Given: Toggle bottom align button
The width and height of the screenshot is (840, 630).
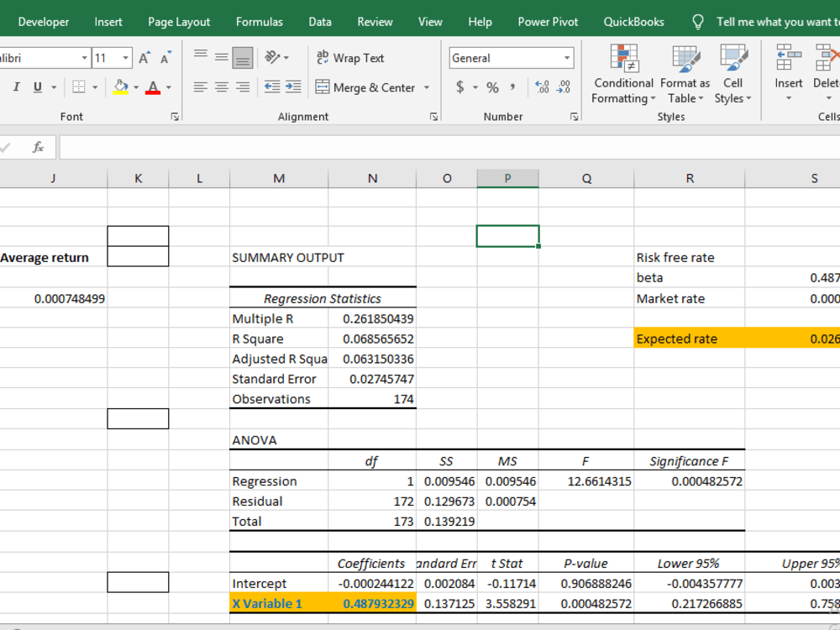Looking at the screenshot, I should [x=242, y=58].
